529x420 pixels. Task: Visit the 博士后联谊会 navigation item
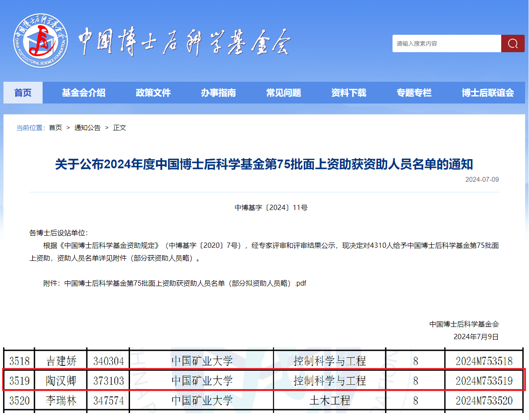click(x=488, y=93)
